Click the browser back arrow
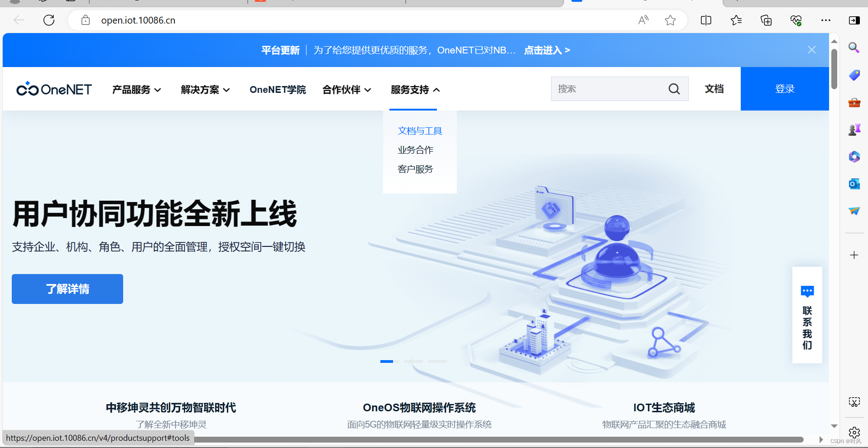The height and width of the screenshot is (448, 868). point(19,20)
